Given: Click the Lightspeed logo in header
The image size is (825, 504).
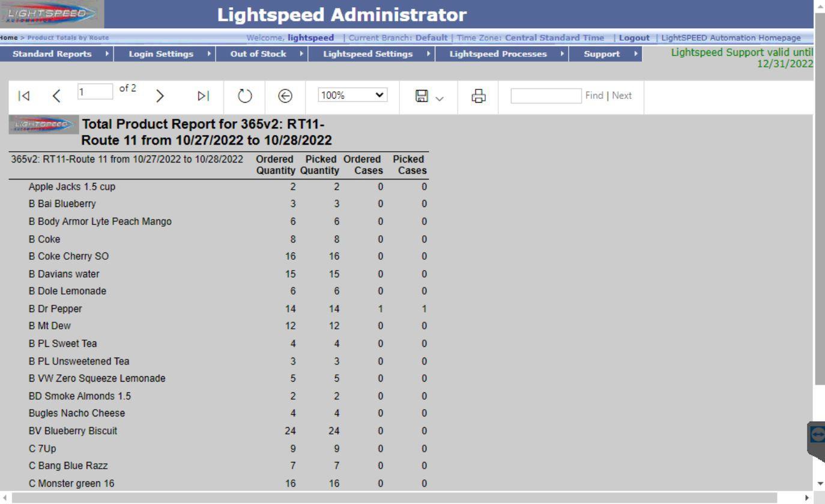Looking at the screenshot, I should 52,14.
